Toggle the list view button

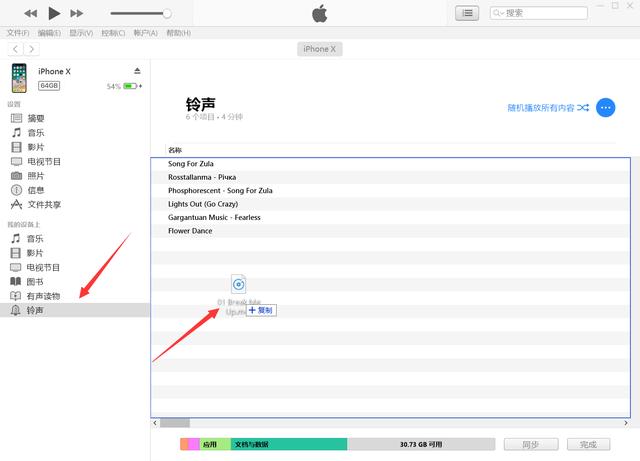coord(467,13)
